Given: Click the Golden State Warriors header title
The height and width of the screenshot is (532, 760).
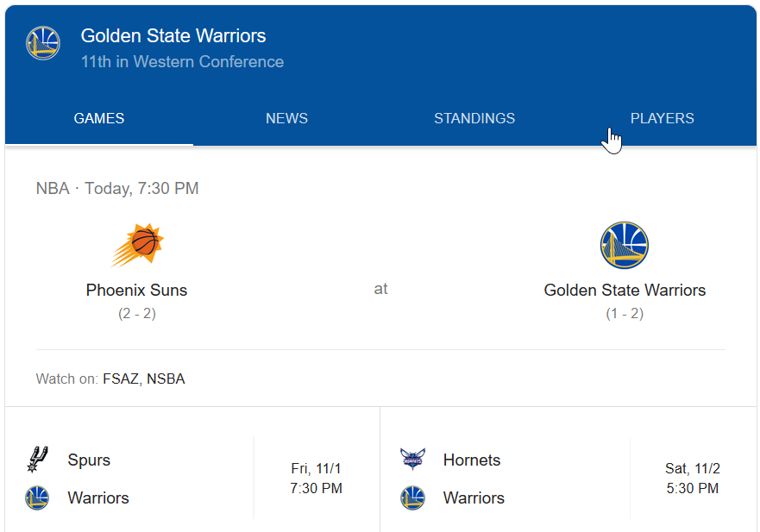Looking at the screenshot, I should click(x=173, y=36).
